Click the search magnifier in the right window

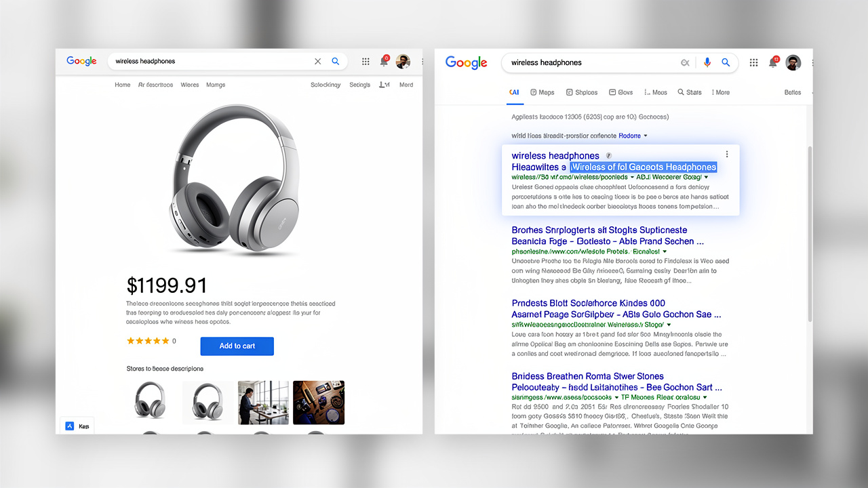pos(726,62)
